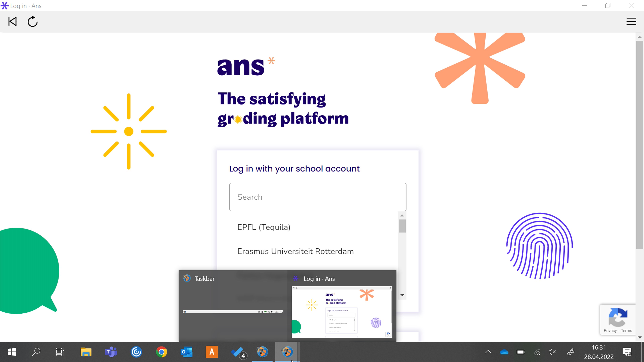Image resolution: width=644 pixels, height=362 pixels.
Task: Open File Explorer from taskbar
Action: [x=86, y=352]
